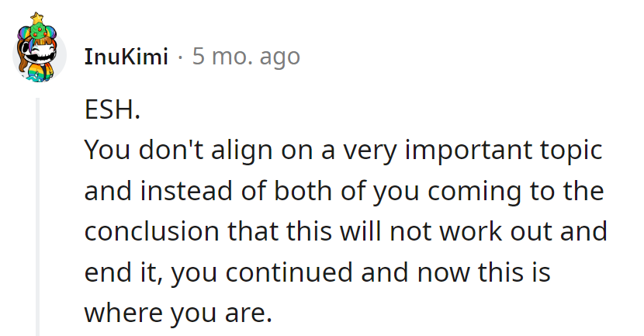Collapse the comment thread using the vertical line
Image resolution: width=644 pixels, height=336 pixels.
[37, 216]
